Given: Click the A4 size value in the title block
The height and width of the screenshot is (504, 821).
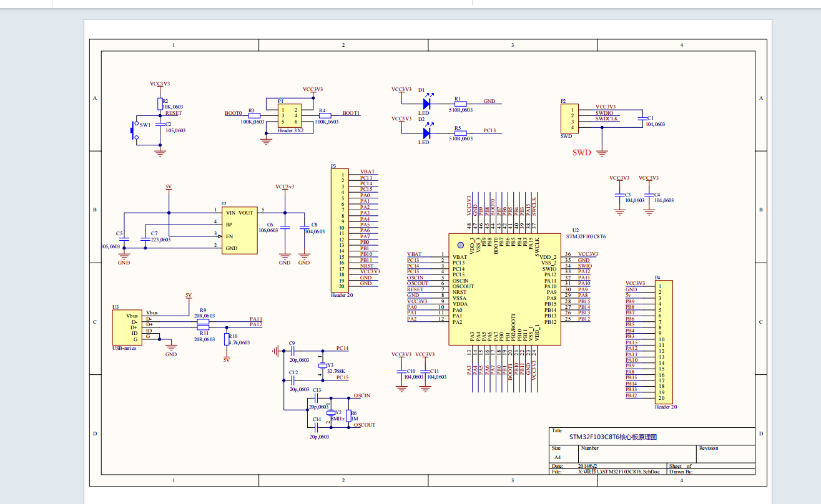Looking at the screenshot, I should point(558,457).
